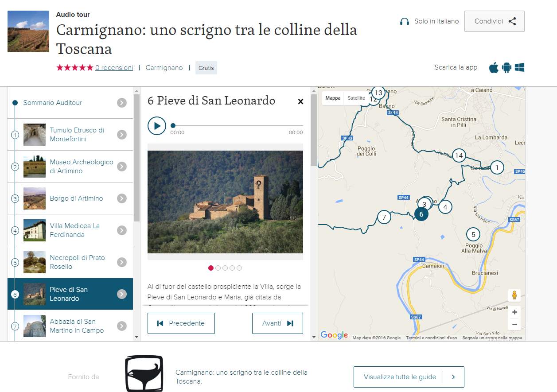Zoom in on the map

click(514, 312)
